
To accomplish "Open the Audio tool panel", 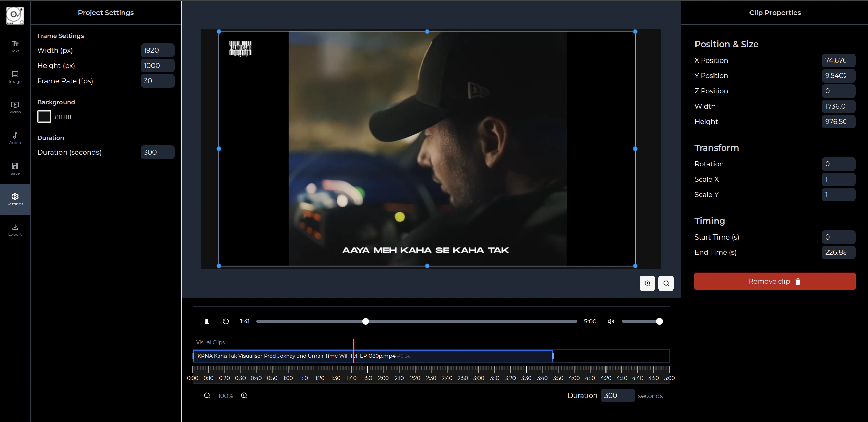I will [x=15, y=138].
